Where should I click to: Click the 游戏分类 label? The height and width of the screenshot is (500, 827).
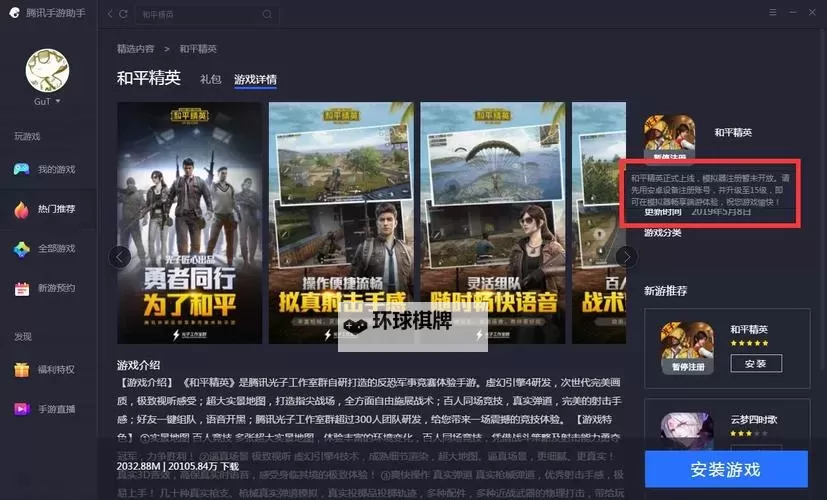pos(663,233)
